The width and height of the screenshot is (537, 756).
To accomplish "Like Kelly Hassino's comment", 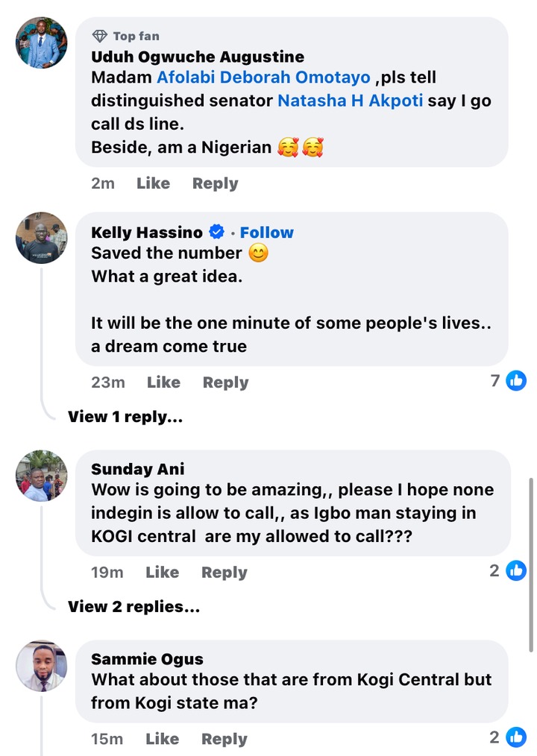I will click(x=163, y=382).
